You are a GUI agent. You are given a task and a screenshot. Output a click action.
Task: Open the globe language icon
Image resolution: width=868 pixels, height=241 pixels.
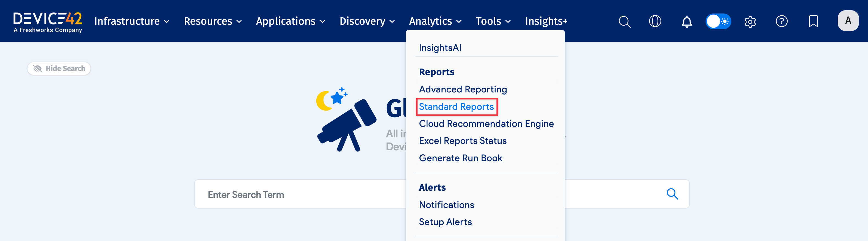pyautogui.click(x=655, y=21)
